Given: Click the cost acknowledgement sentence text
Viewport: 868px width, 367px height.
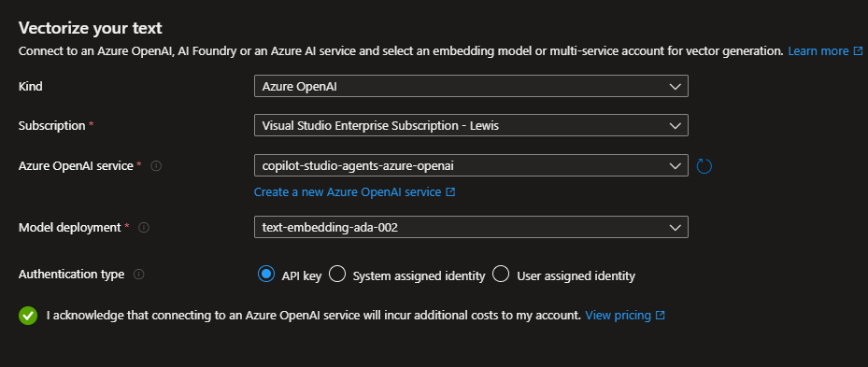Looking at the screenshot, I should point(314,316).
